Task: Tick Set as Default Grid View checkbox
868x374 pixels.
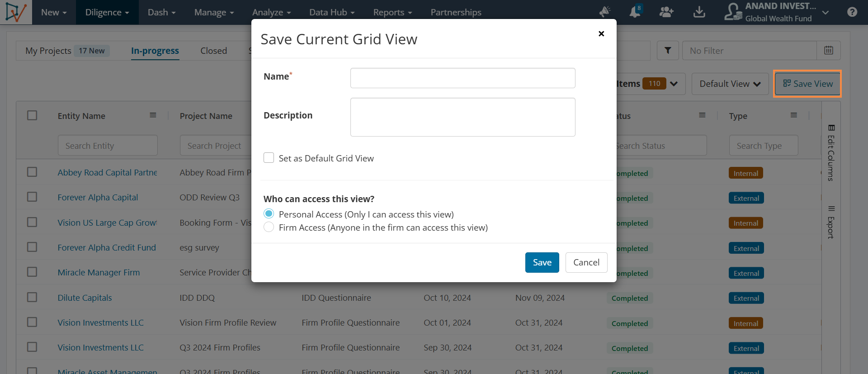Action: (x=269, y=158)
